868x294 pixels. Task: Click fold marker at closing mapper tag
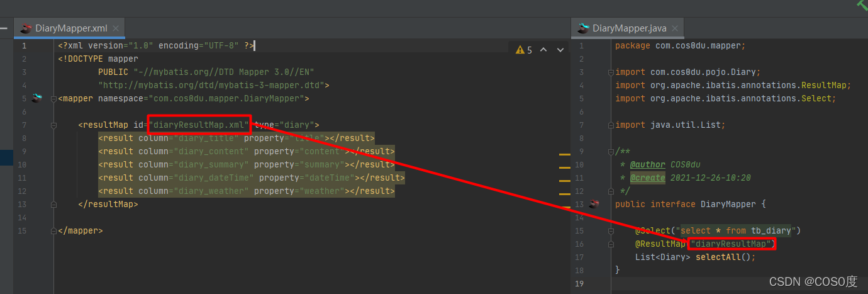click(x=54, y=231)
